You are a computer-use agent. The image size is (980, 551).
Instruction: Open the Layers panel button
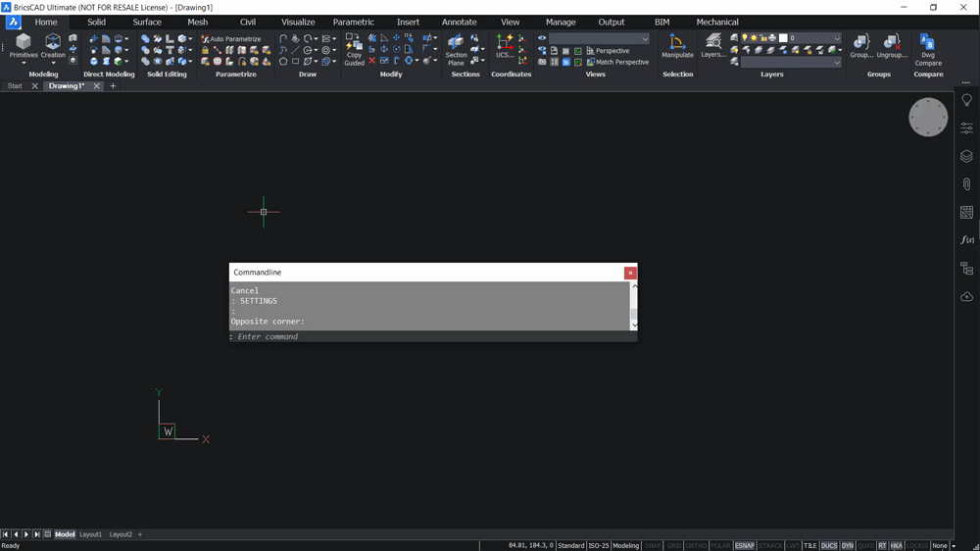click(x=713, y=46)
